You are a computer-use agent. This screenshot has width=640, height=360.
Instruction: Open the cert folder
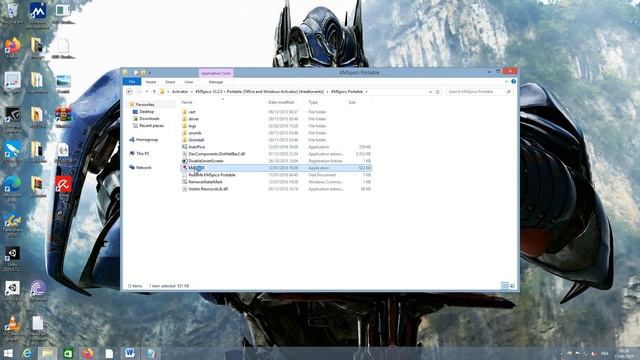coord(192,112)
